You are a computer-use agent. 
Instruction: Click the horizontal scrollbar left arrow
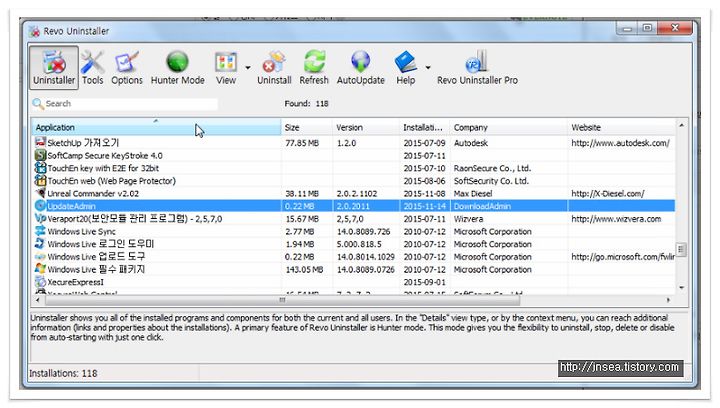[37, 300]
